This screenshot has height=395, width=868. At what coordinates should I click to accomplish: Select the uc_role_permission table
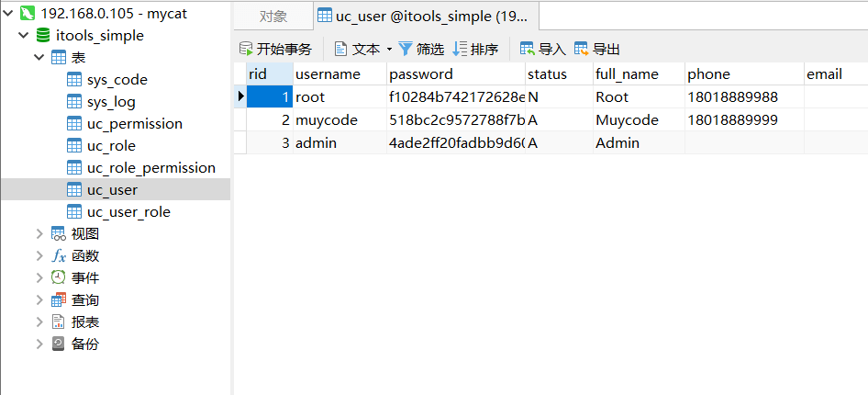[x=150, y=168]
